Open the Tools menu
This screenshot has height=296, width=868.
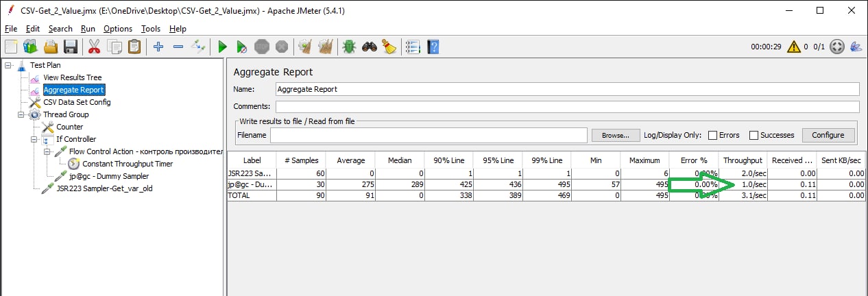coord(151,29)
